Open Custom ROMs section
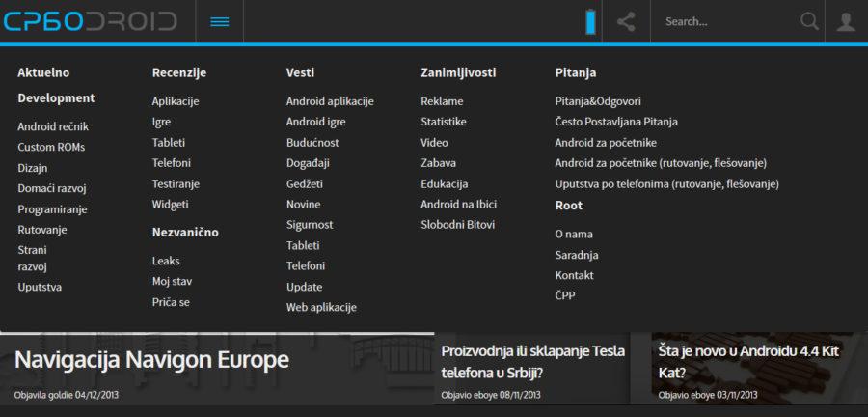Screen dimensions: 868x417 (51, 148)
